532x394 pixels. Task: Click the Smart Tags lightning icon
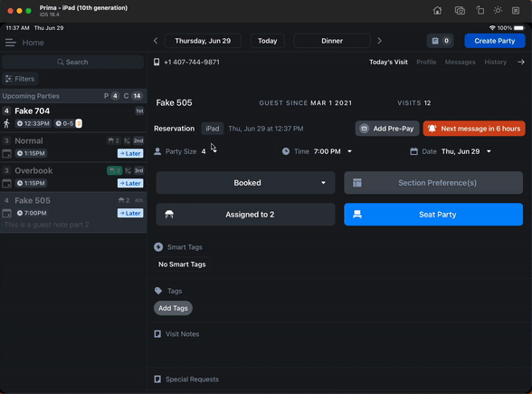pos(158,247)
